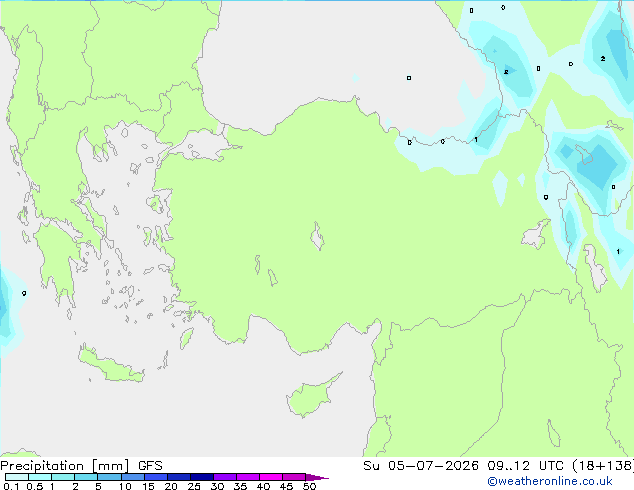Click the 5–10 mm legend color swatch
This screenshot has height=490, width=634.
[x=109, y=477]
